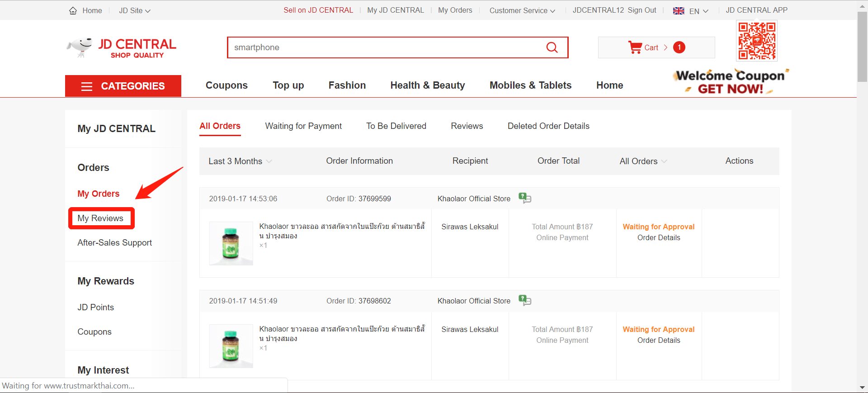Click the QR code image
This screenshot has height=393, width=868.
tap(757, 41)
